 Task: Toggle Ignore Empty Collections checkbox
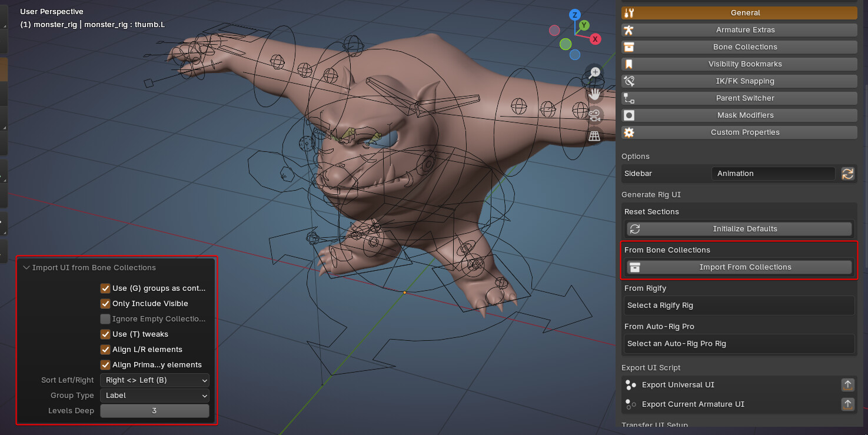click(105, 319)
